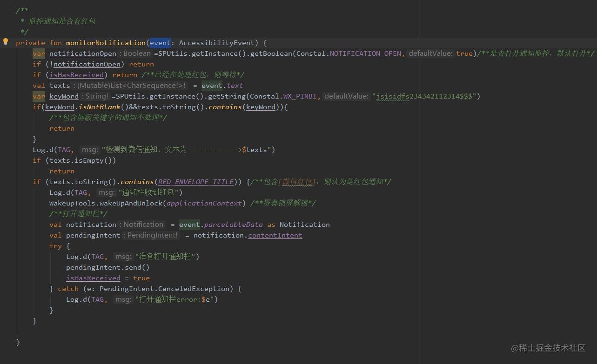
Task: Click the comment 监控通知是否有红包
Action: [x=62, y=21]
